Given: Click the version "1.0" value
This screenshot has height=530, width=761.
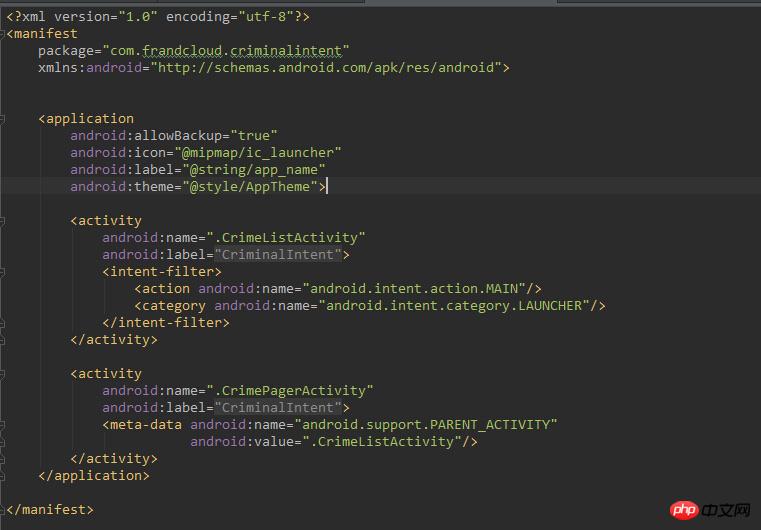Looking at the screenshot, I should click(x=138, y=17).
